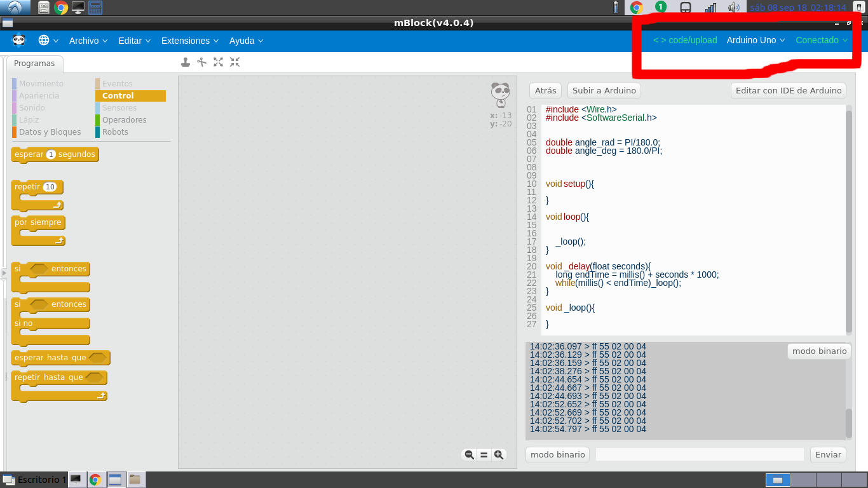This screenshot has width=868, height=488.
Task: Click Editar con IDE de Arduino
Action: click(x=789, y=90)
